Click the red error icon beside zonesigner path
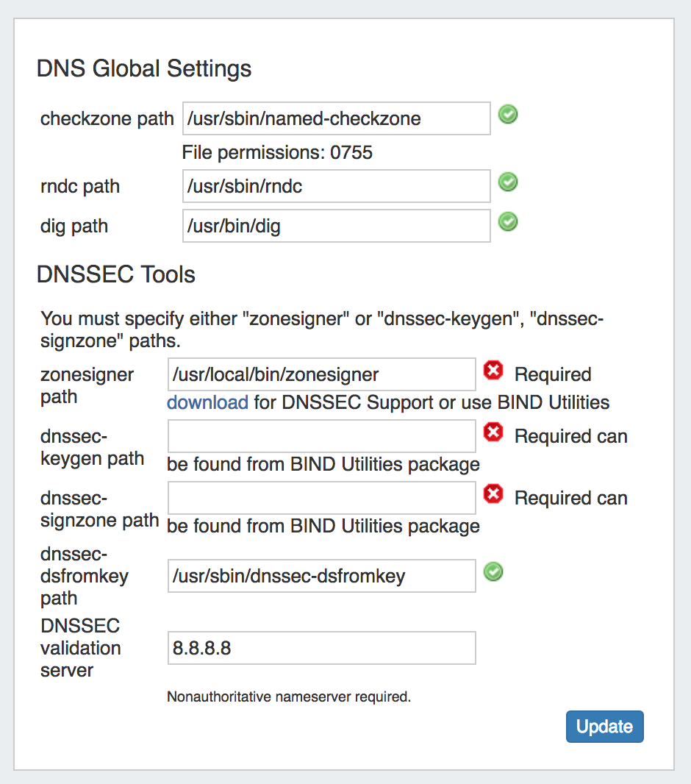This screenshot has width=691, height=784. coord(493,371)
